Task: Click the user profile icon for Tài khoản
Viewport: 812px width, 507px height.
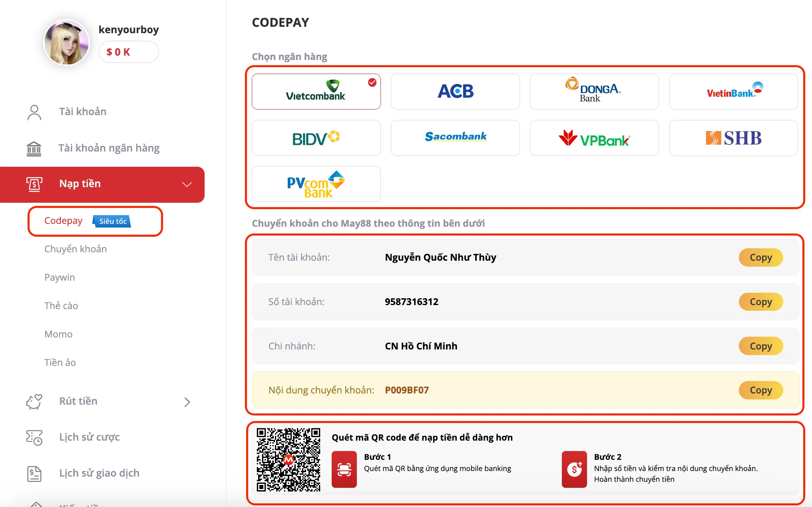Action: (x=34, y=112)
